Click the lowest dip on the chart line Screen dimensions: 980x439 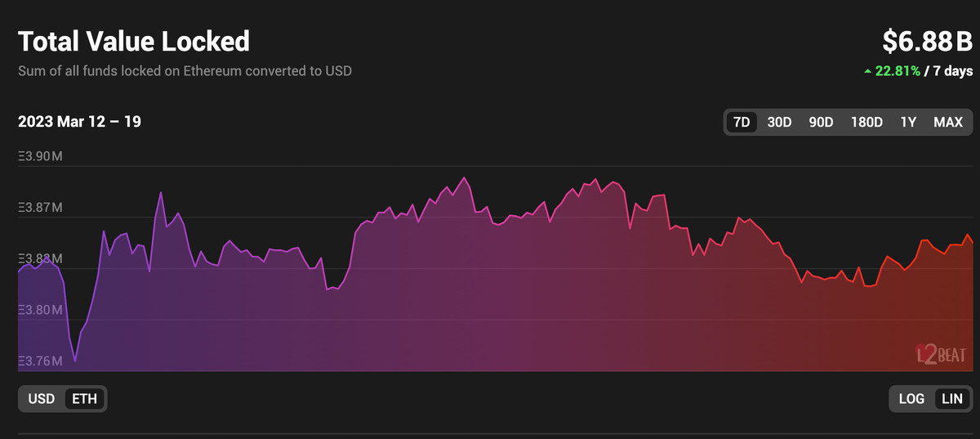(75, 361)
